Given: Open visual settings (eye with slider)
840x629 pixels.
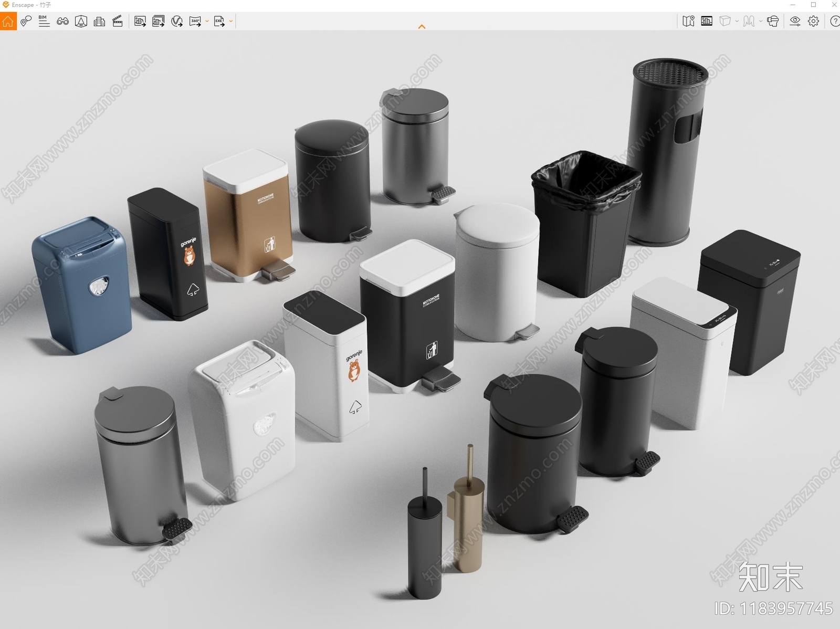Looking at the screenshot, I should pos(795,21).
